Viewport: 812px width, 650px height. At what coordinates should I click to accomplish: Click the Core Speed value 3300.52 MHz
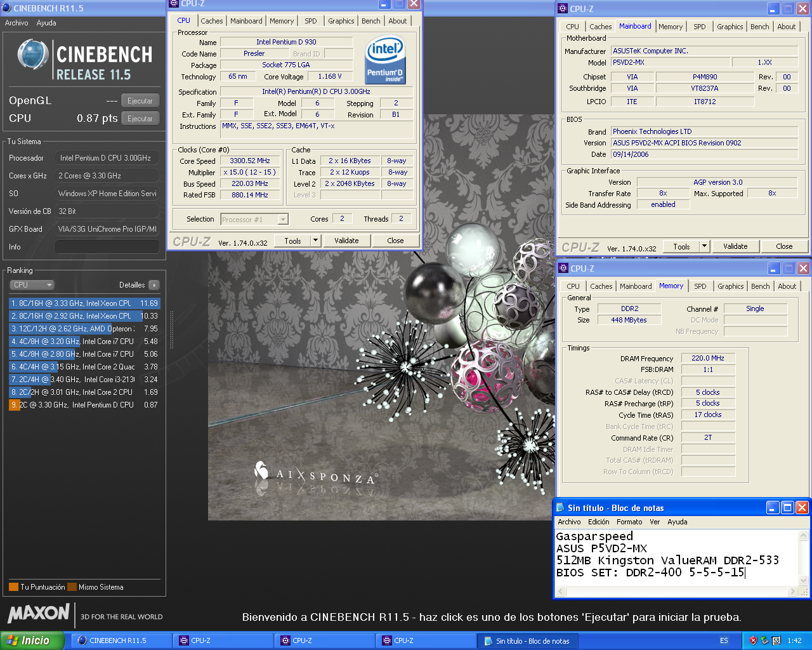250,161
